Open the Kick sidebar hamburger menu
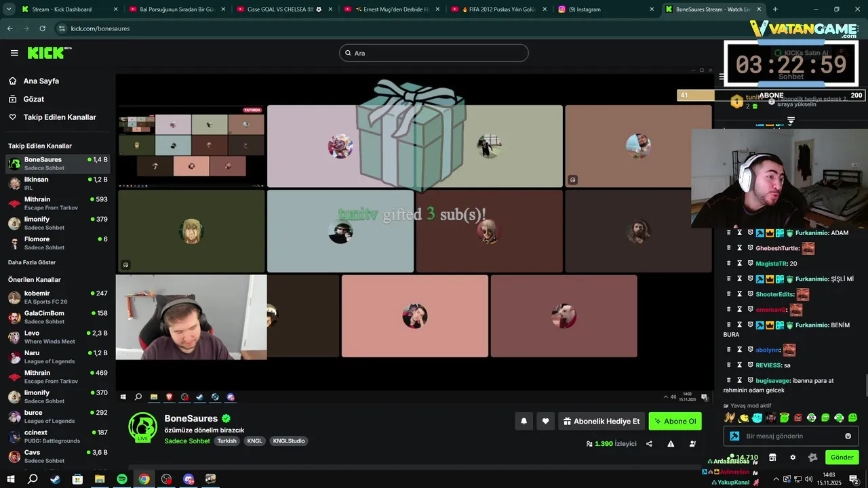 click(x=14, y=53)
